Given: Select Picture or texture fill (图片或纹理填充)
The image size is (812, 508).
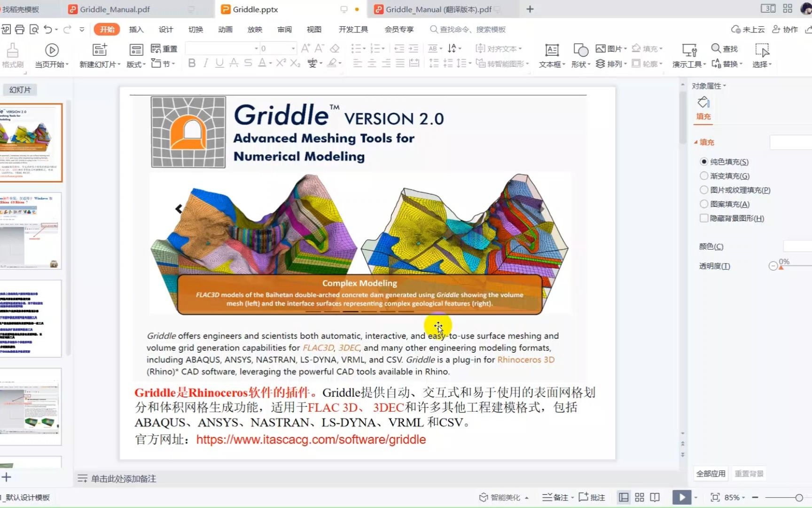Looking at the screenshot, I should 704,190.
